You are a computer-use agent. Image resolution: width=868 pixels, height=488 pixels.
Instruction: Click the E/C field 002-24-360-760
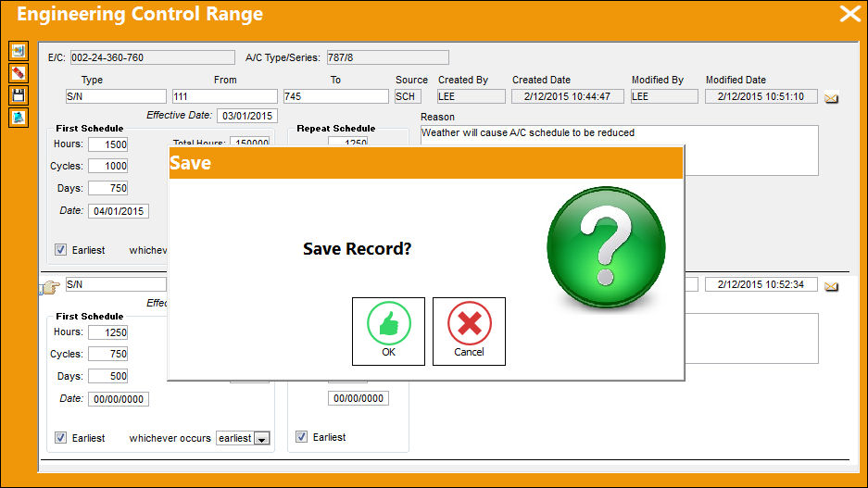point(152,57)
